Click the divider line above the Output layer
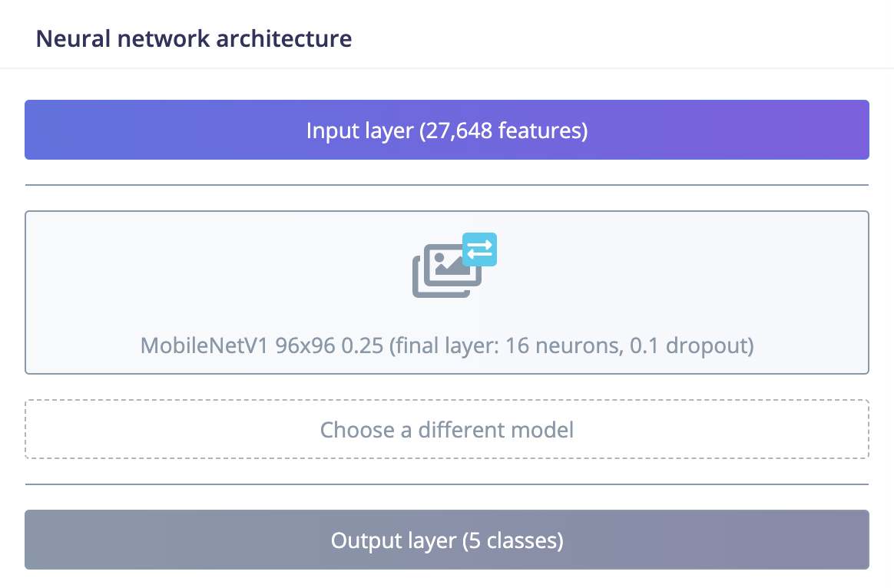This screenshot has height=588, width=894. (447, 484)
